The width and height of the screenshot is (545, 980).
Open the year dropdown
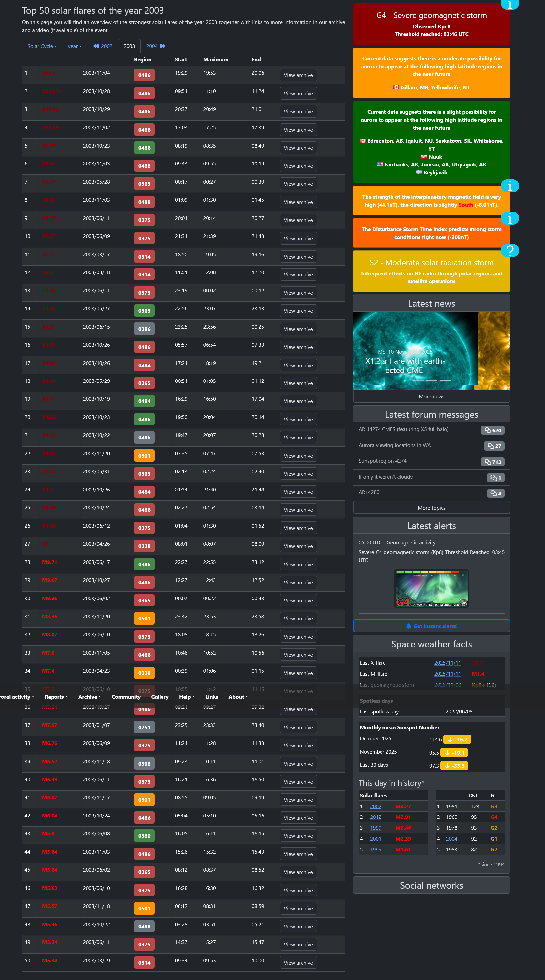[x=74, y=46]
